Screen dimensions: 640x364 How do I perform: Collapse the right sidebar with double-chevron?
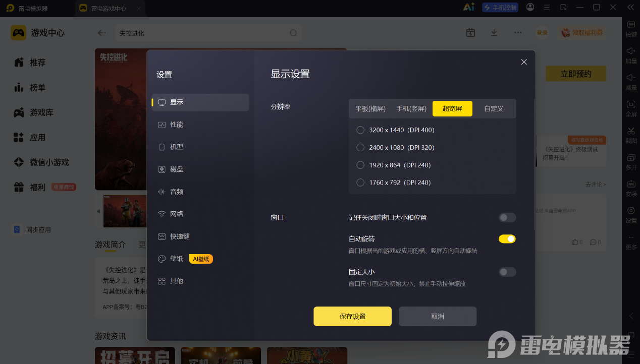tap(630, 7)
